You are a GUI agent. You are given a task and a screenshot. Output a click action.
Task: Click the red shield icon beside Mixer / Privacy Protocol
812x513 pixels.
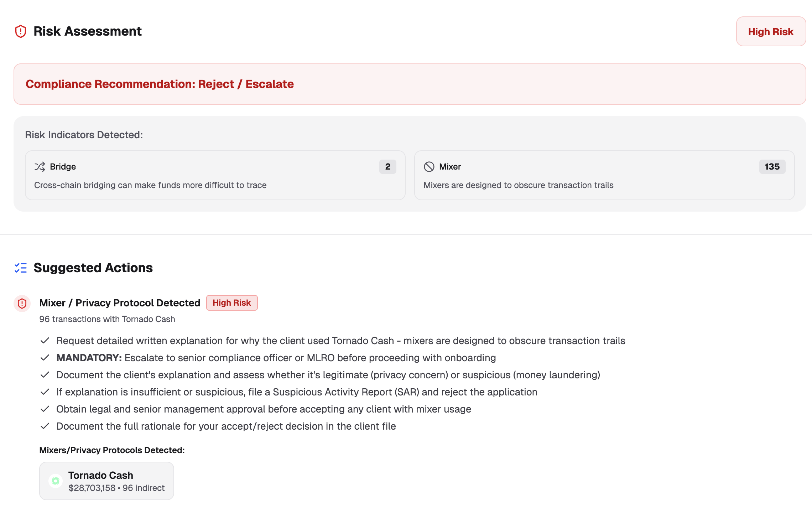point(22,304)
